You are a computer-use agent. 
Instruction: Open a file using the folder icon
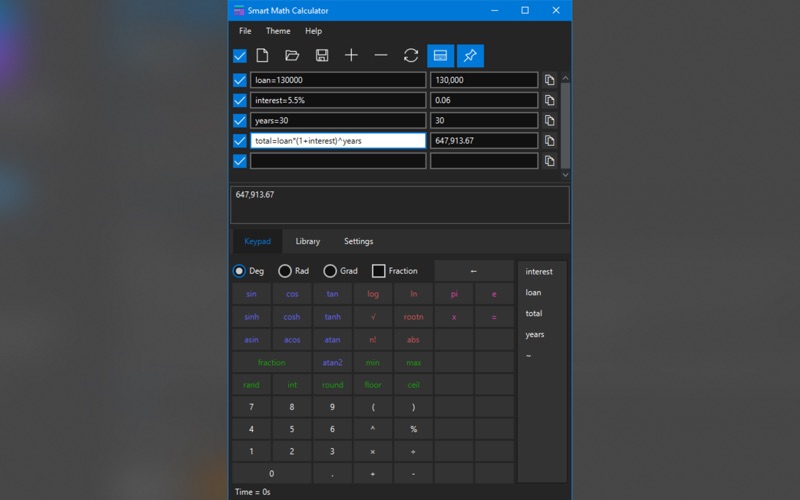point(292,55)
